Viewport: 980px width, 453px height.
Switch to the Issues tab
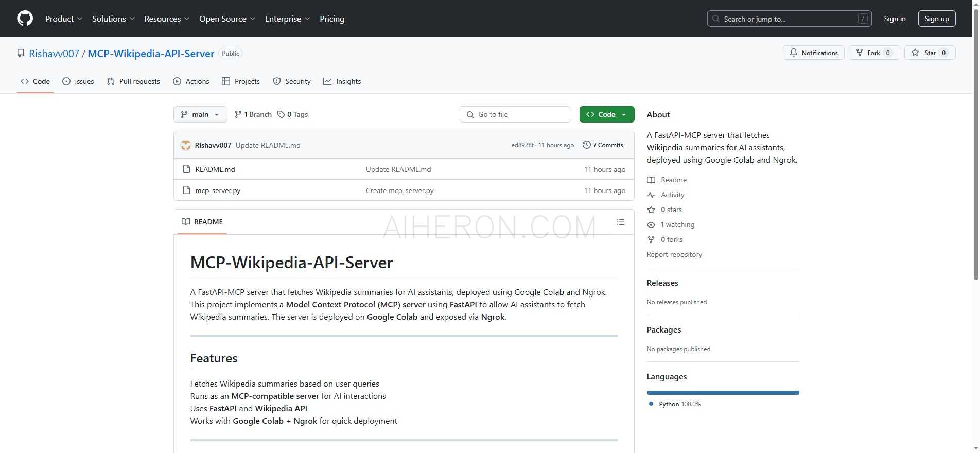[x=78, y=81]
